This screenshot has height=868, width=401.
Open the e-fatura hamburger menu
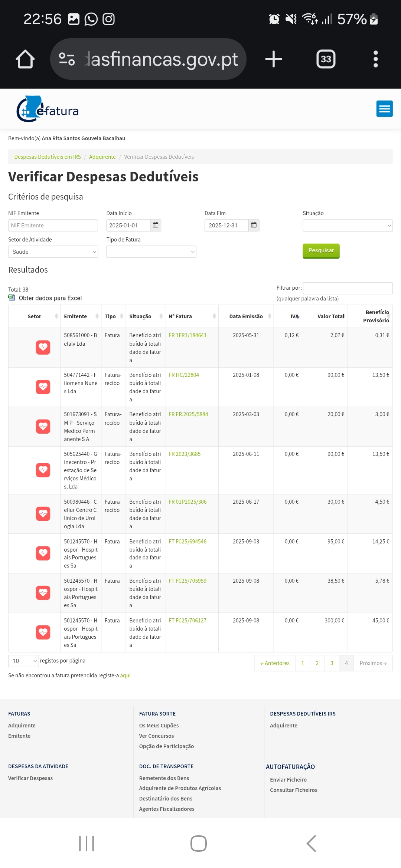pyautogui.click(x=385, y=109)
